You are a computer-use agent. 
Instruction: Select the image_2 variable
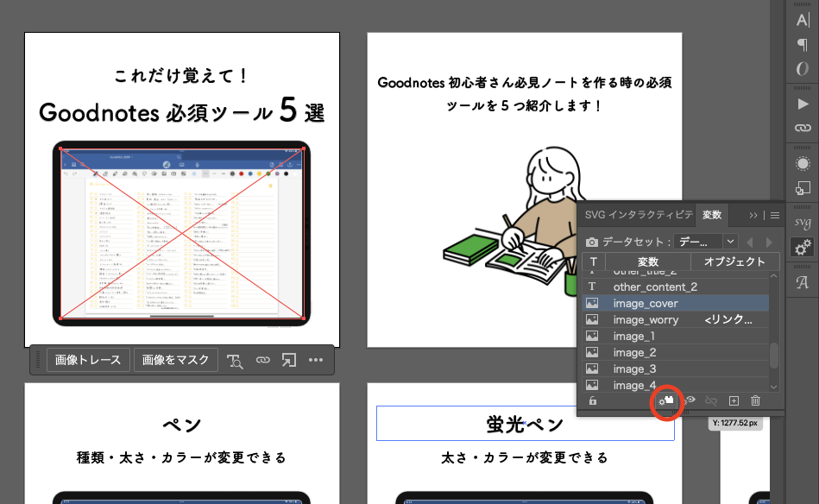pos(676,352)
